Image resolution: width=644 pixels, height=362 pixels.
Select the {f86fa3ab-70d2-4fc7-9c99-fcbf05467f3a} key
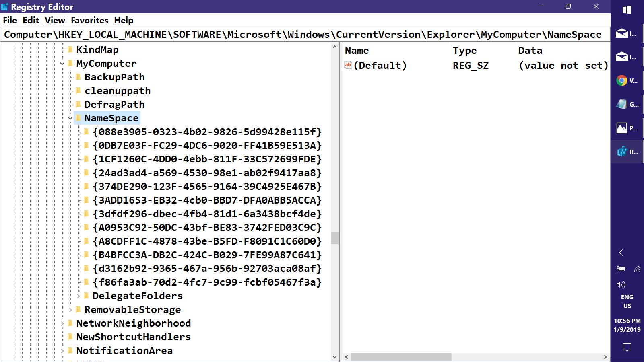pos(207,282)
